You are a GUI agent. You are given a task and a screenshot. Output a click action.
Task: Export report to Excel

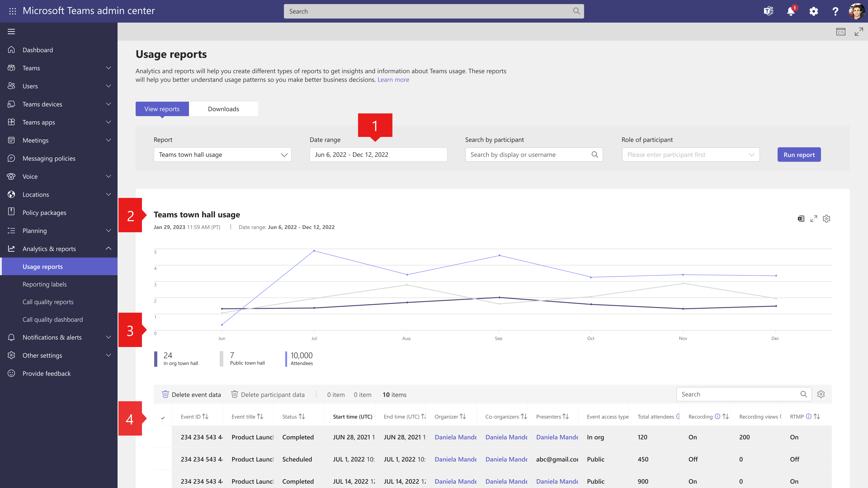[x=801, y=218]
